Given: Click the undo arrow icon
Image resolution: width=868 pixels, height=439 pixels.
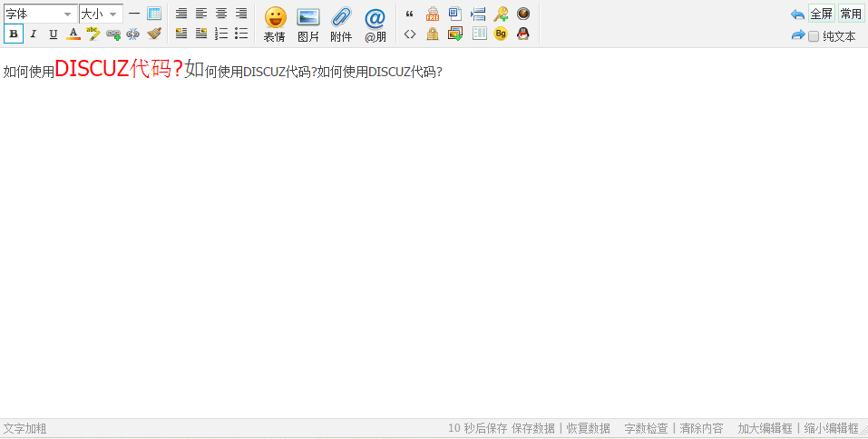Looking at the screenshot, I should (x=797, y=15).
